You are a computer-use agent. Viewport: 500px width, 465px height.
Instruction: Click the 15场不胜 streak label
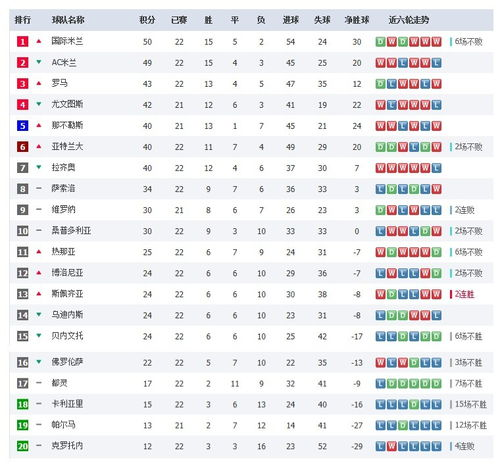tap(471, 404)
